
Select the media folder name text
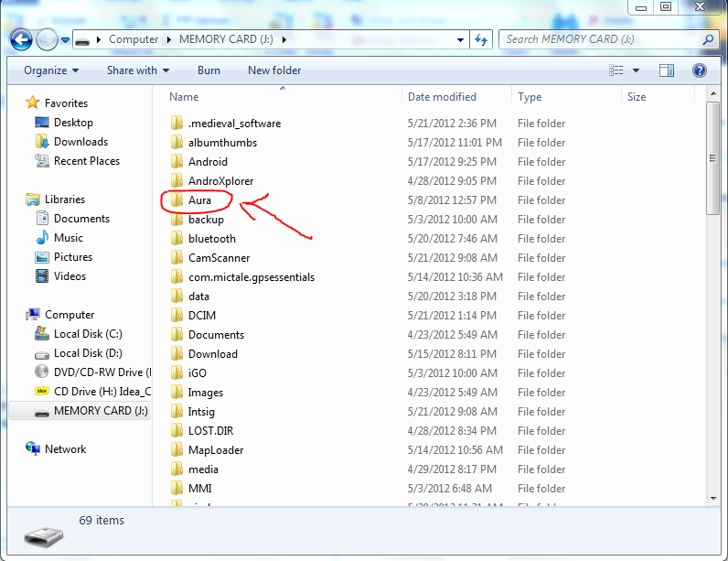point(203,469)
